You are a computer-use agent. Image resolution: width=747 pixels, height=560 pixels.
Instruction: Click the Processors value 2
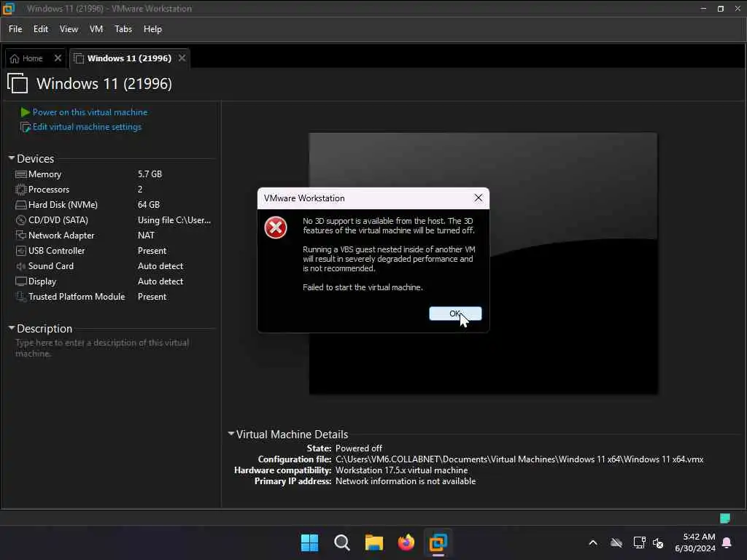(x=140, y=190)
